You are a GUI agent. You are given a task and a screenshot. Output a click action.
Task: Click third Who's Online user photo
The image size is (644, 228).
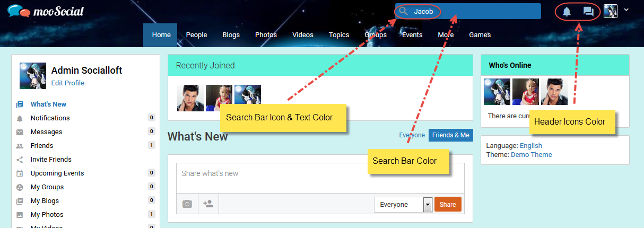554,92
